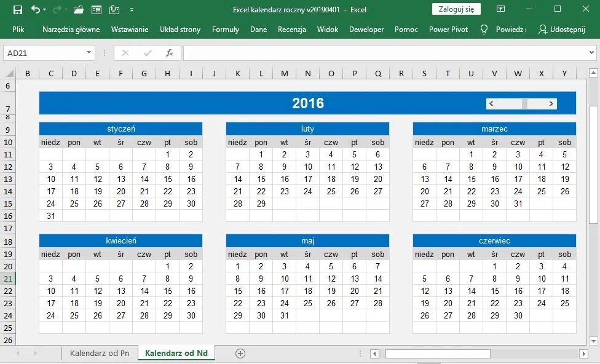Click the ribbon display options icon
This screenshot has height=364, width=600.
[x=501, y=9]
